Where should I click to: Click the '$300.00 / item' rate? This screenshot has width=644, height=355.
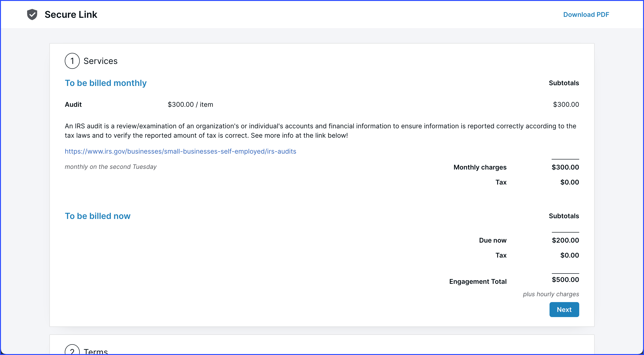(x=190, y=104)
